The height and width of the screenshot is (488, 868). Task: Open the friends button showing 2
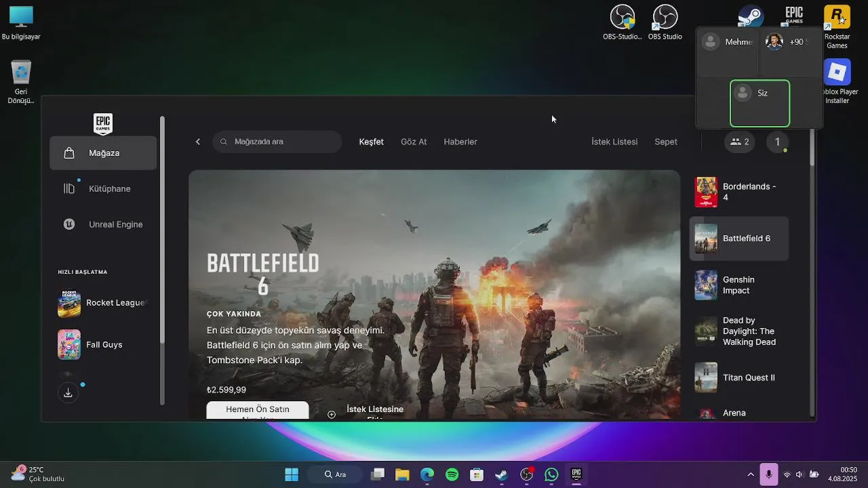pyautogui.click(x=739, y=142)
